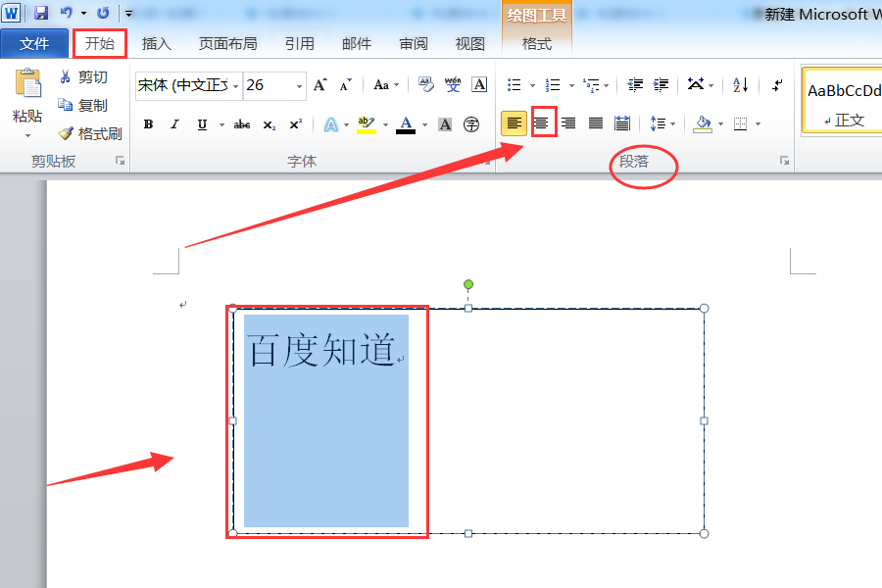Click Copy (复制)
This screenshot has height=588, width=882.
82,105
